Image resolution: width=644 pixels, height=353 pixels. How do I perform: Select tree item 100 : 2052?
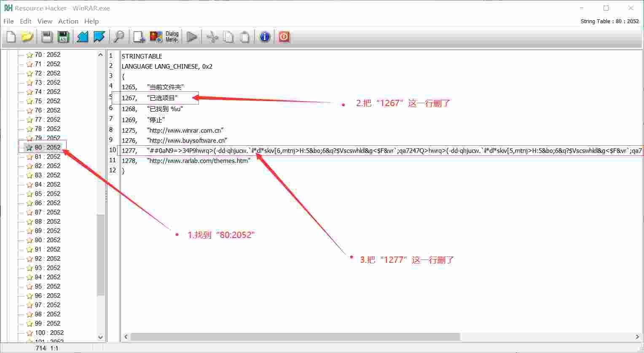click(49, 333)
